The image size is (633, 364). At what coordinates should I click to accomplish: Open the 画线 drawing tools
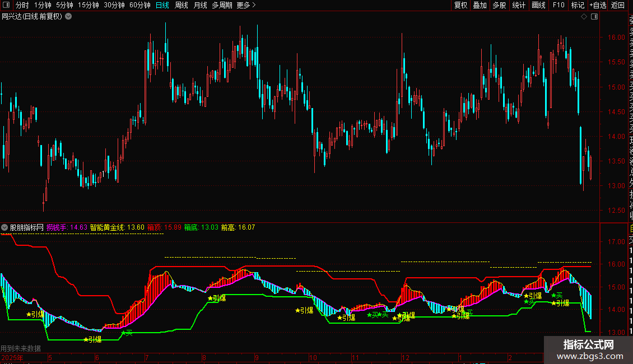pyautogui.click(x=538, y=5)
